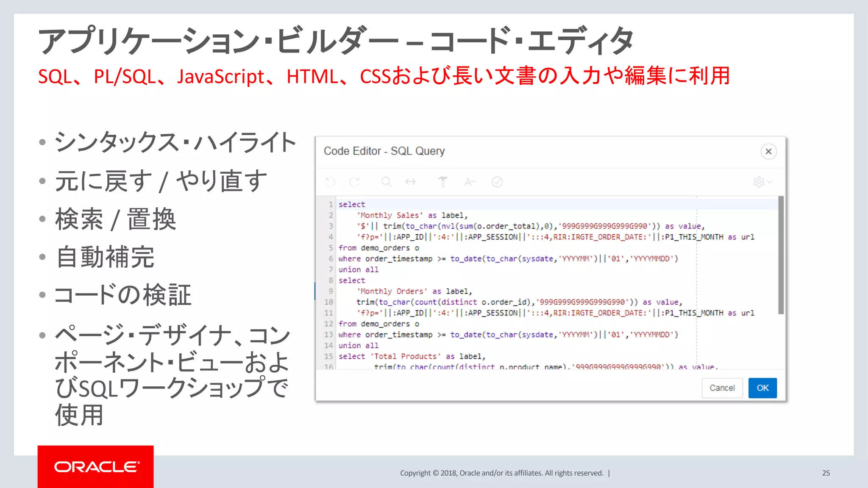Viewport: 868px width, 488px height.
Task: Open the Query Builder hammer icon
Action: [x=442, y=182]
